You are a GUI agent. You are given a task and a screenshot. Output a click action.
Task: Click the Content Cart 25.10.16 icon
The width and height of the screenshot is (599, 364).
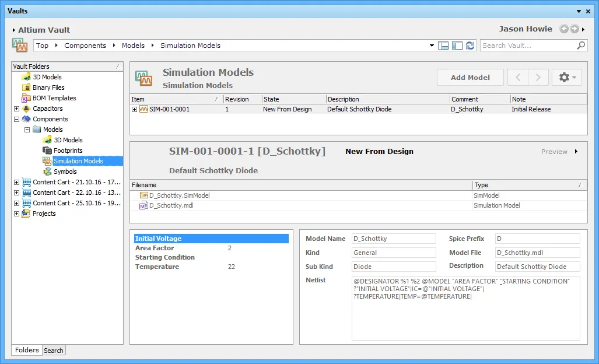(26, 203)
